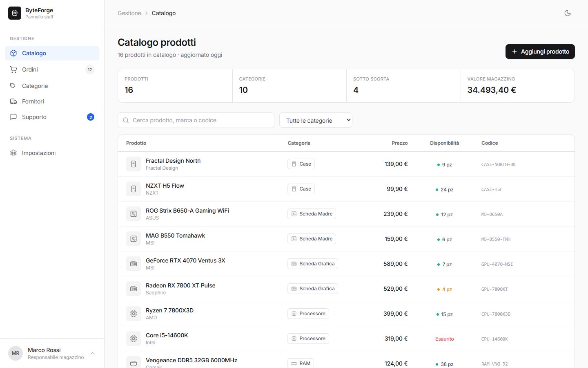Click the ByteForge logo icon
This screenshot has height=368, width=588.
click(15, 13)
